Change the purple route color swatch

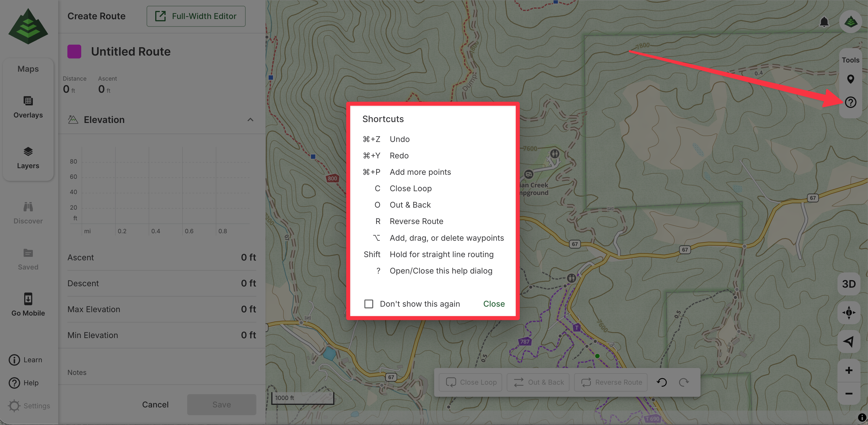[74, 52]
